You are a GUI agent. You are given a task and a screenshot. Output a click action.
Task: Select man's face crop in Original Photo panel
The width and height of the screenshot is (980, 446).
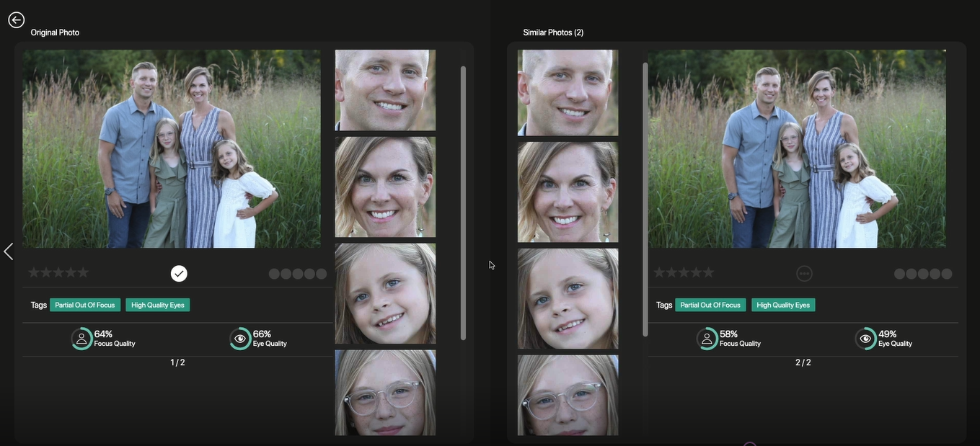pyautogui.click(x=385, y=90)
